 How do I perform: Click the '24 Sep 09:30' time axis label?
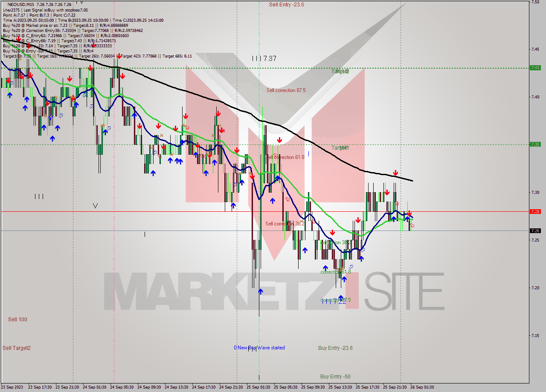[x=149, y=387]
